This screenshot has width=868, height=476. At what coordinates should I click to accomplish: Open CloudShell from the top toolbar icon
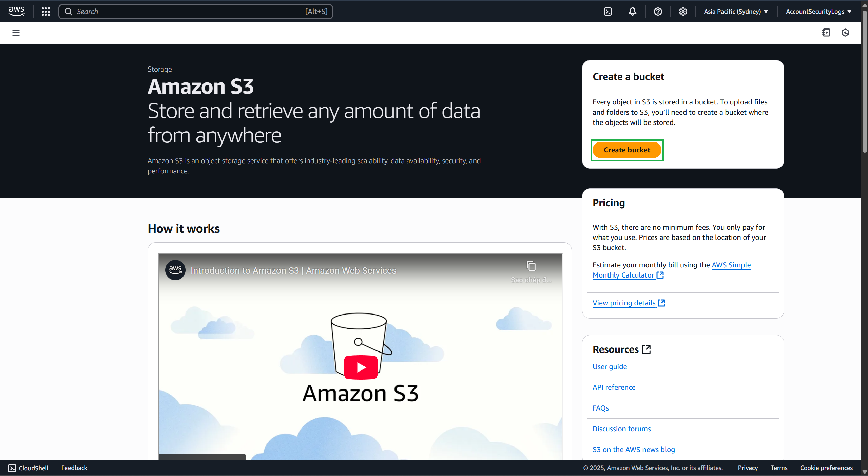(x=607, y=11)
